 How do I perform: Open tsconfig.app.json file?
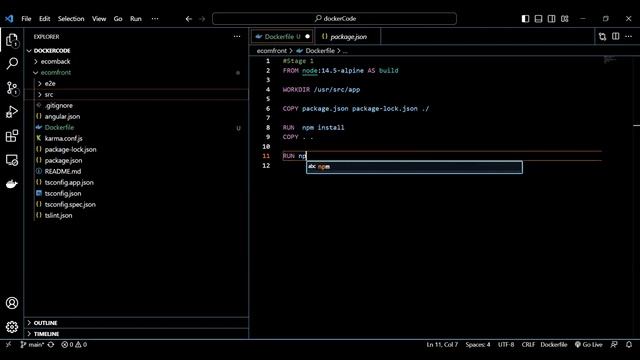tap(69, 183)
